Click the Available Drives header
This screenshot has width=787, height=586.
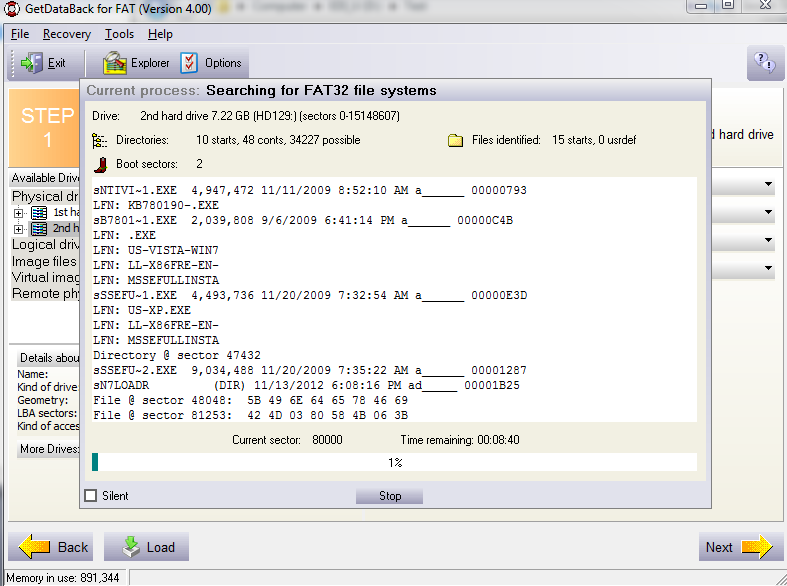(x=45, y=178)
